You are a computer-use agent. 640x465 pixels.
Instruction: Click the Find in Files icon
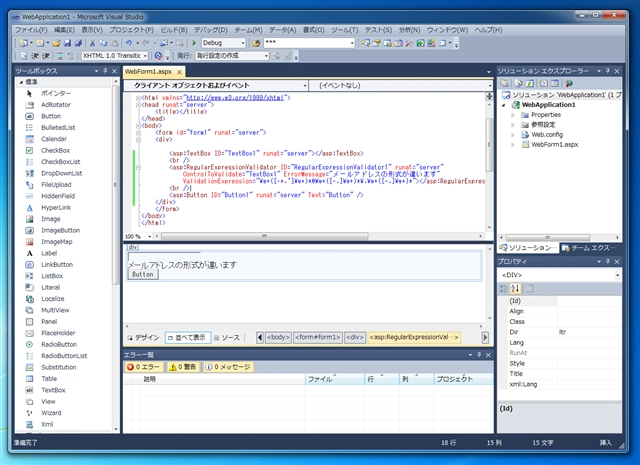pos(256,43)
